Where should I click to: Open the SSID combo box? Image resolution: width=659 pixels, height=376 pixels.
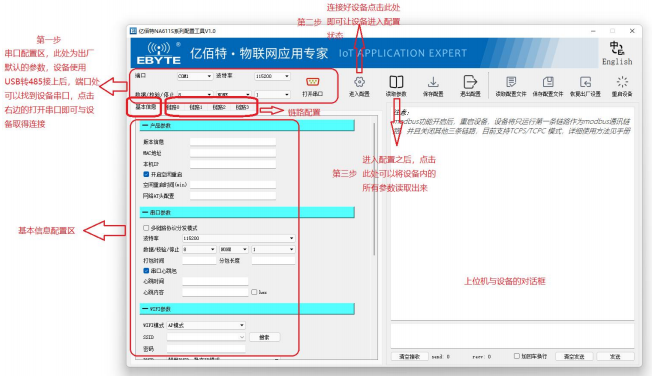(206, 337)
